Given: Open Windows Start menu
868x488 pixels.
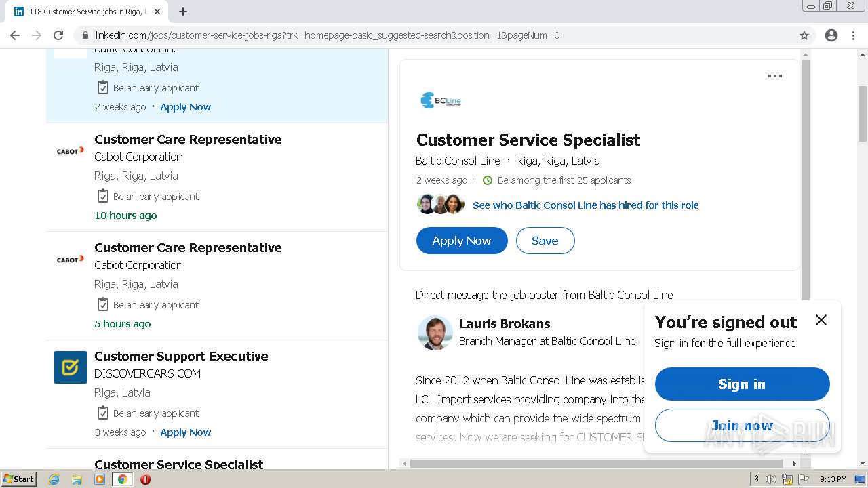Looking at the screenshot, I should [18, 479].
